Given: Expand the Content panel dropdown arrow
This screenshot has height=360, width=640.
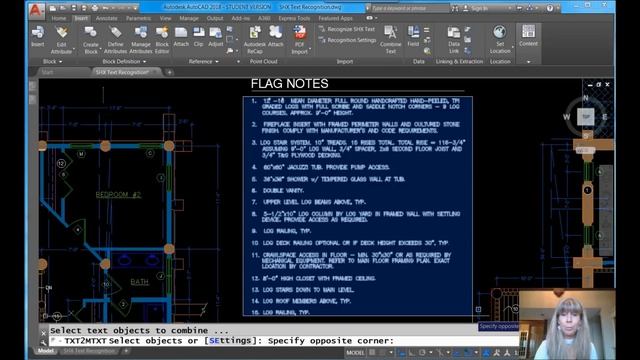Looking at the screenshot, I should [529, 62].
